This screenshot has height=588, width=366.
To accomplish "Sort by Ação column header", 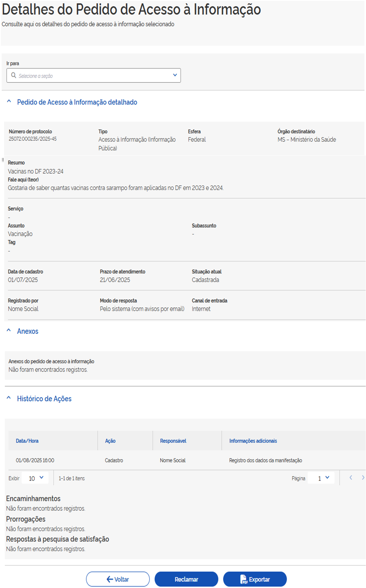I will pyautogui.click(x=110, y=441).
